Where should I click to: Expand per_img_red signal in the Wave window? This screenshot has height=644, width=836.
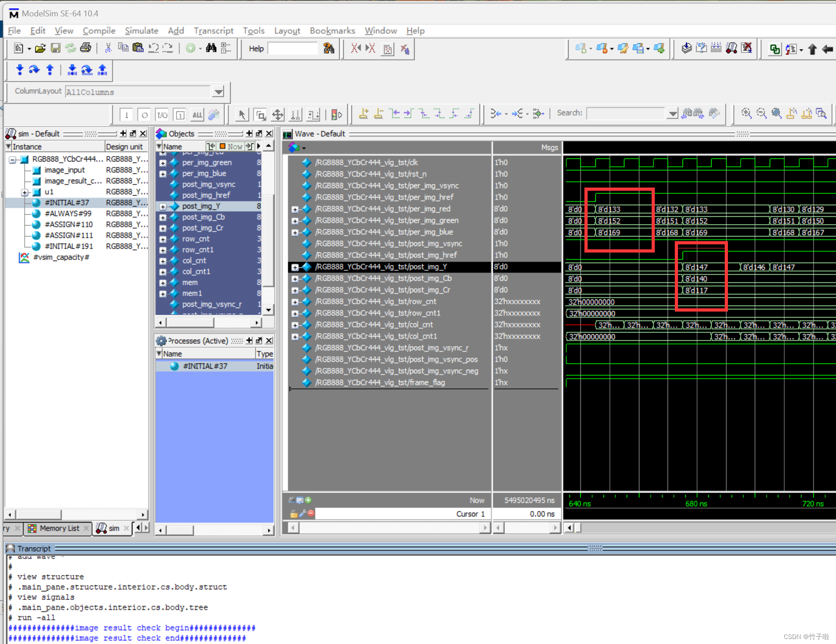(x=295, y=209)
